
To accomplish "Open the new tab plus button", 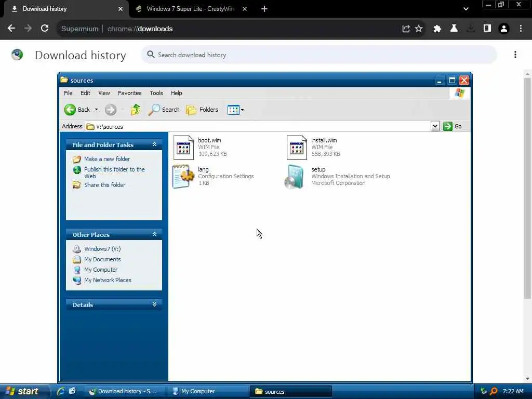I will (264, 9).
